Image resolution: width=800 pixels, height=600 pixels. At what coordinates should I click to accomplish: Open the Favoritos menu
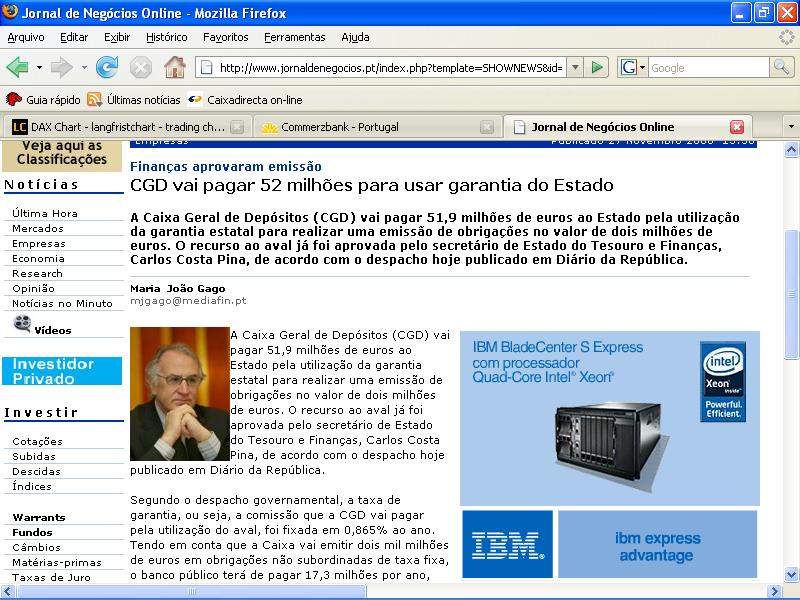click(226, 37)
